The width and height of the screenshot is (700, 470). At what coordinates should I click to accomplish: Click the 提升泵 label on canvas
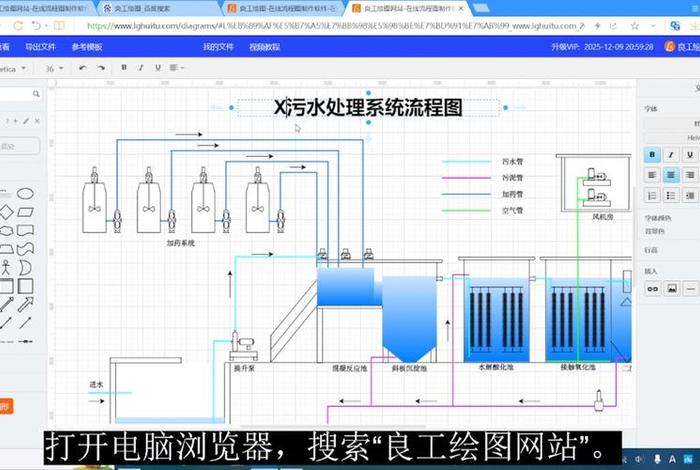click(244, 368)
